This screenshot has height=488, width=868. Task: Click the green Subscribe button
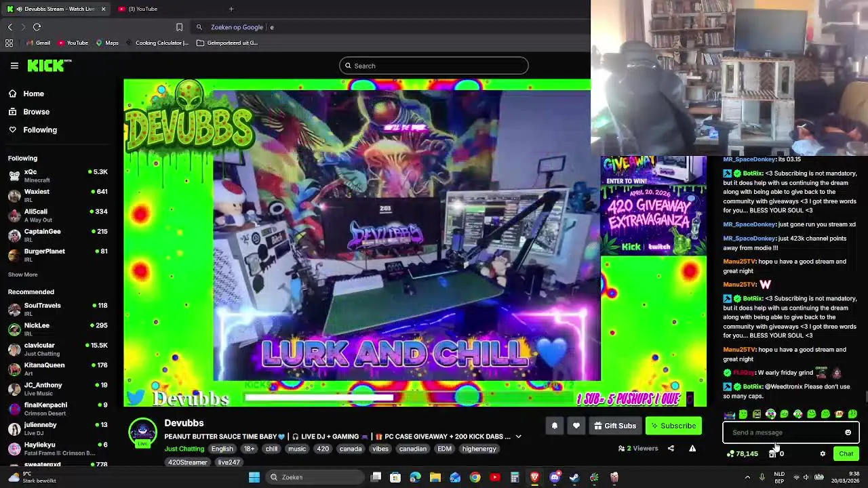(x=673, y=426)
